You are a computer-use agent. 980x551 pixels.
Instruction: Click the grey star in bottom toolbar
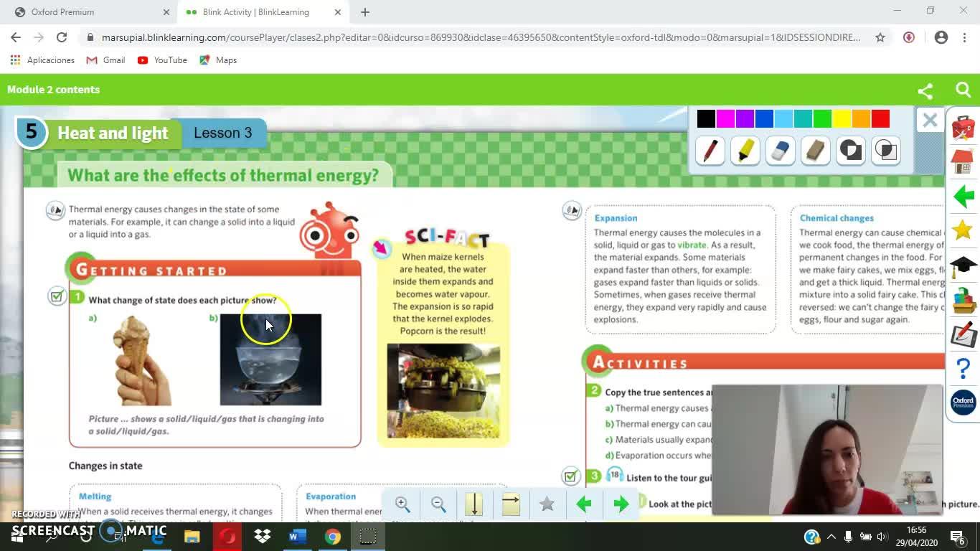point(547,504)
